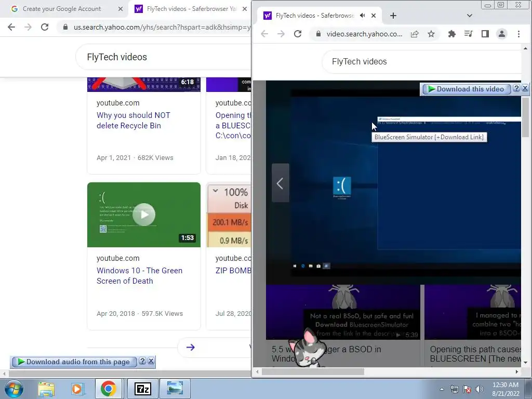Open media controls icon in toolbar
This screenshot has width=532, height=399.
click(468, 34)
